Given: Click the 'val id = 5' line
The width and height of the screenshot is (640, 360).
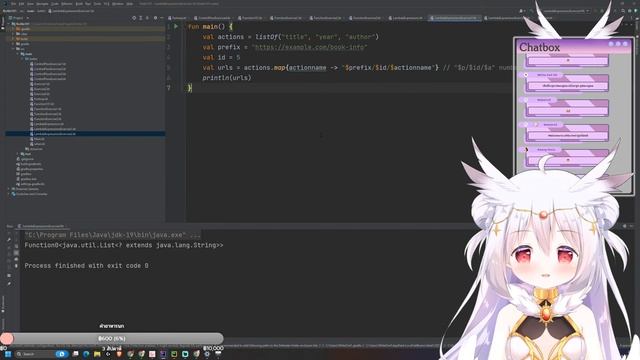Looking at the screenshot, I should [221, 57].
